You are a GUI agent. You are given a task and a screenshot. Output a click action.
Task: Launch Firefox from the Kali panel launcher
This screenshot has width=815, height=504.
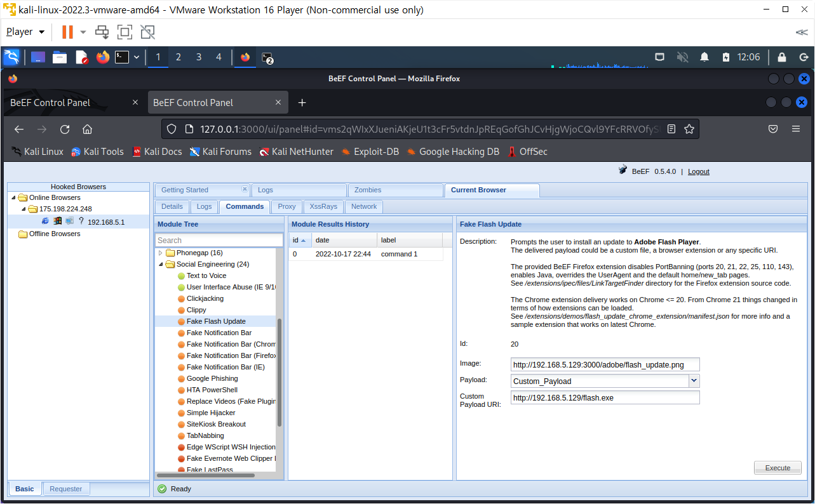click(x=103, y=57)
